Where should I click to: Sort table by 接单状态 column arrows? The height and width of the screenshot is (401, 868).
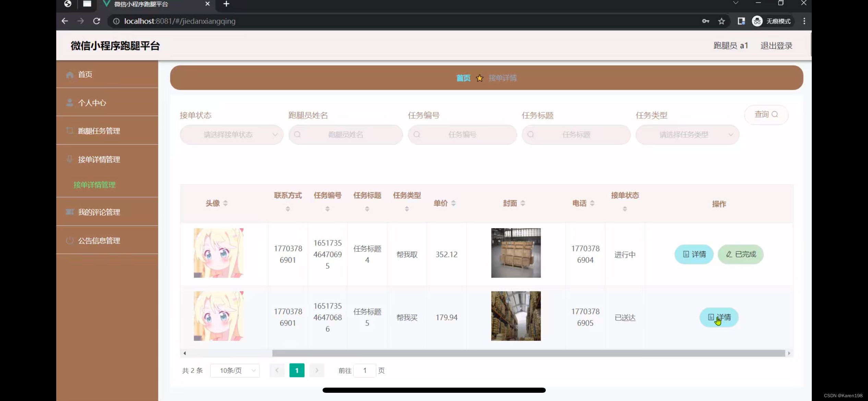(625, 209)
